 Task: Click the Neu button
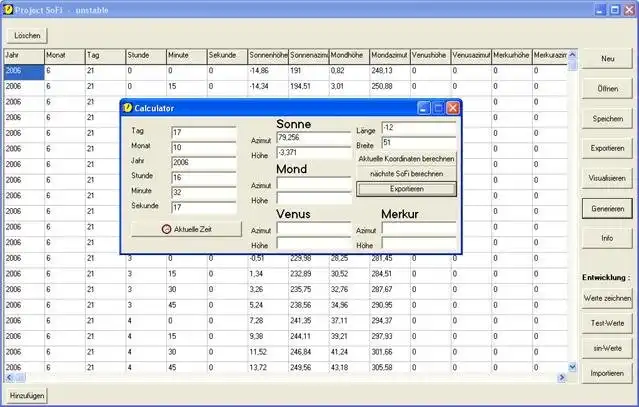coord(607,59)
